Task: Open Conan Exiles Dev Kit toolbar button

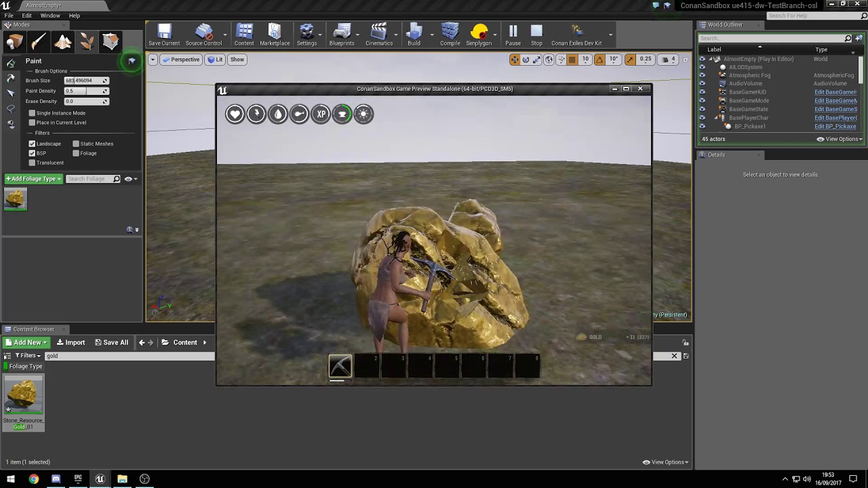Action: click(576, 35)
